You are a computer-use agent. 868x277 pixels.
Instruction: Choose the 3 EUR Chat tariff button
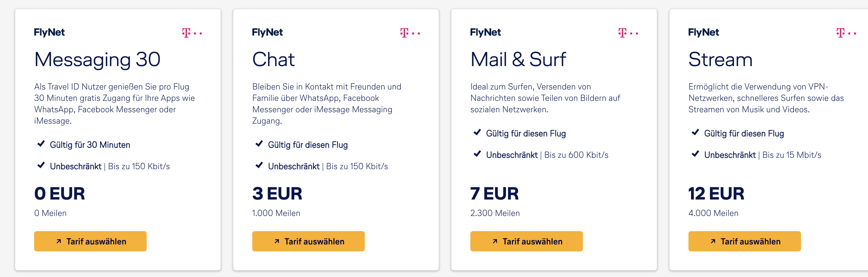click(x=308, y=241)
